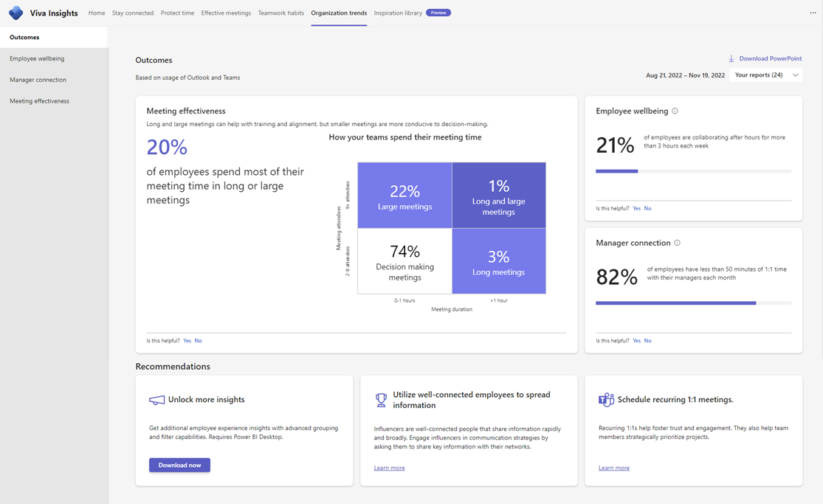The image size is (823, 504).
Task: Click the 'How your teams spend their meeting time' title
Action: (x=405, y=137)
